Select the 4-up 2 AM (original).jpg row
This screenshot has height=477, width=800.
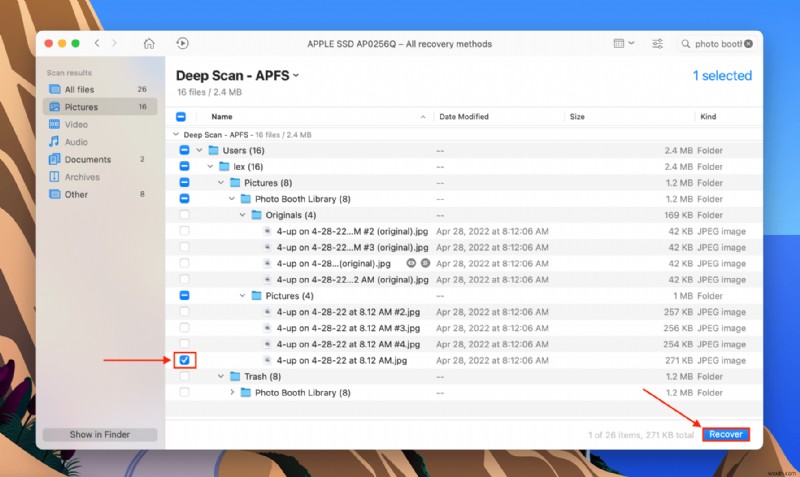[x=464, y=280]
